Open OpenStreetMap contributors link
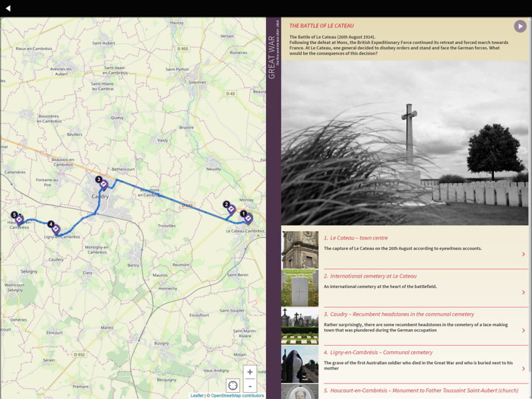Screen dimensions: 532x399 [237, 396]
